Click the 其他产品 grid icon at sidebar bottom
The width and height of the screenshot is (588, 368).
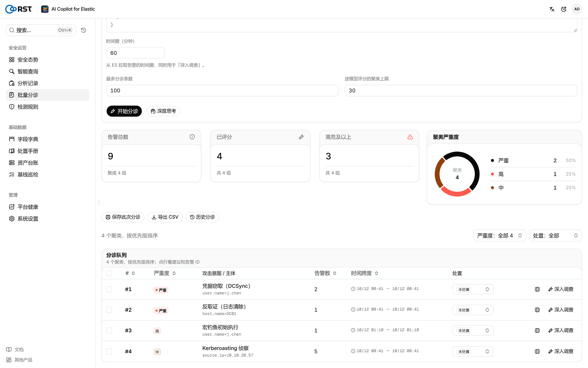(x=9, y=360)
